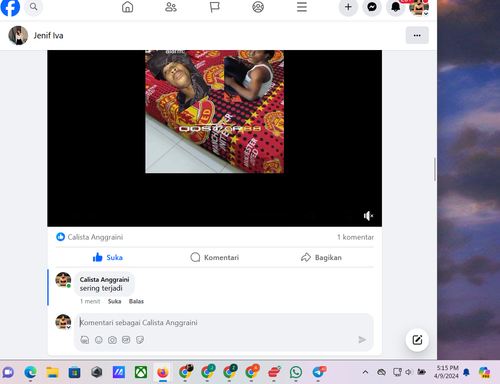
Task: Open the sticker picker in comment box
Action: click(x=140, y=340)
